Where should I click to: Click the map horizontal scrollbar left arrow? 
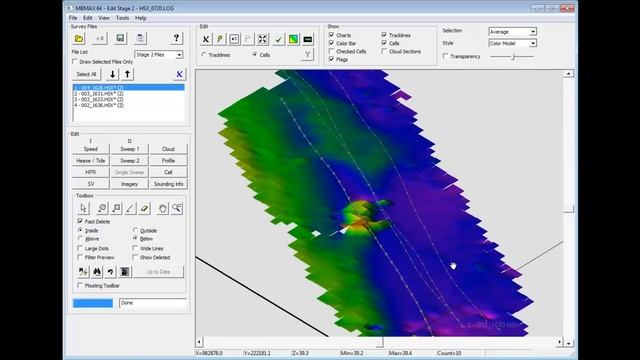[x=200, y=342]
